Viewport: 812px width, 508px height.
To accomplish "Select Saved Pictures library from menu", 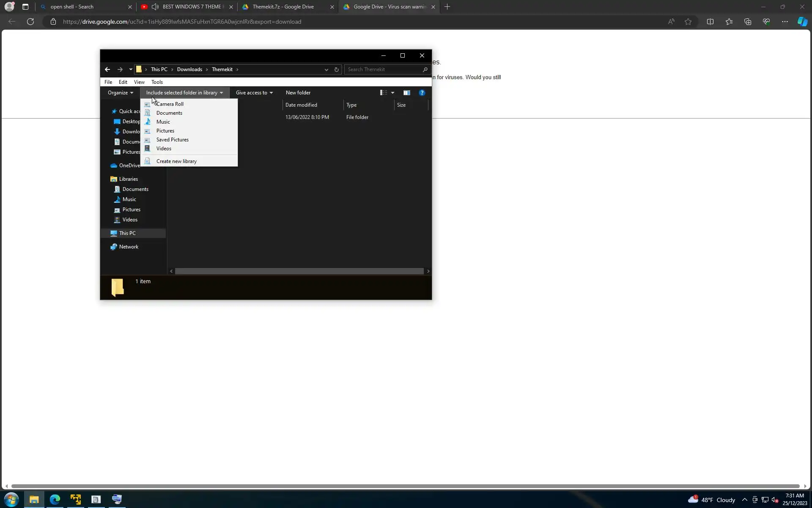I will click(x=172, y=140).
